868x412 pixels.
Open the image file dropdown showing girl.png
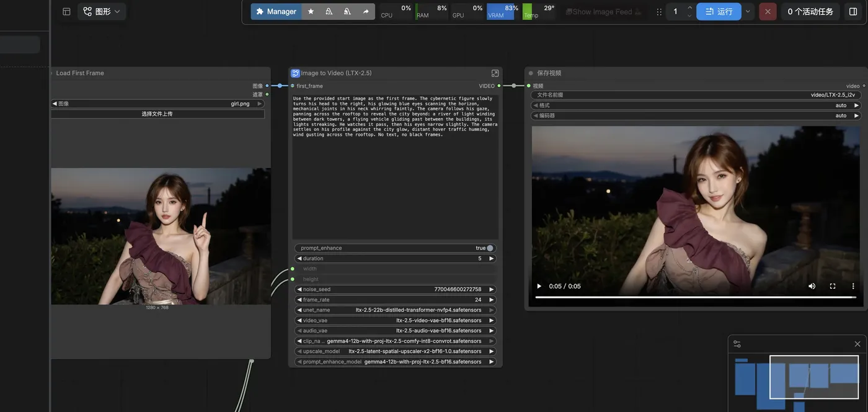click(158, 104)
